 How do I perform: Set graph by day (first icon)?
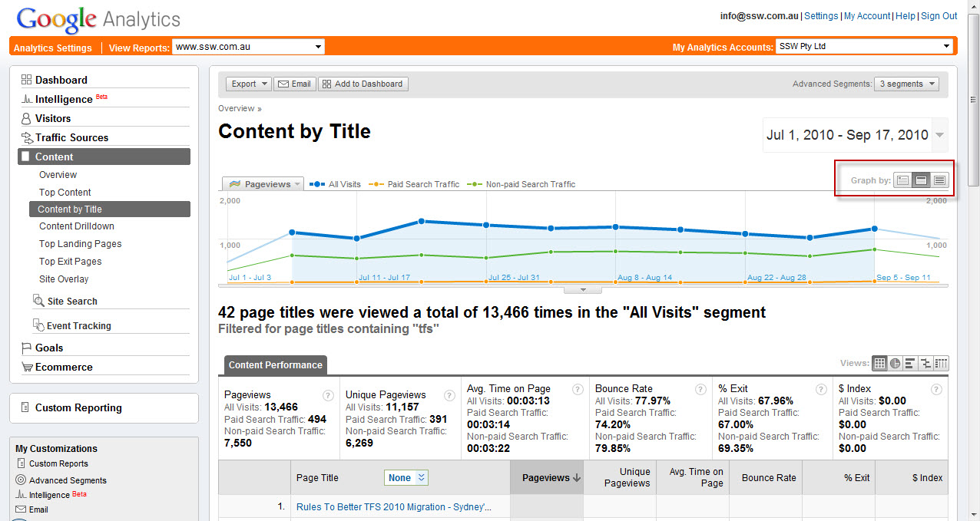coord(903,180)
